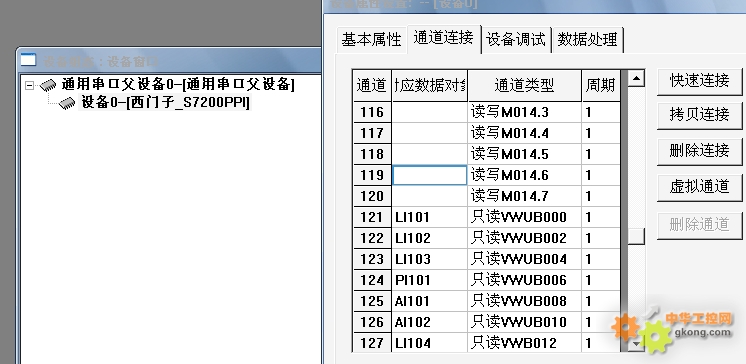746x364 pixels.
Task: Click the 只读VWB012 channel type cell
Action: coord(524,342)
